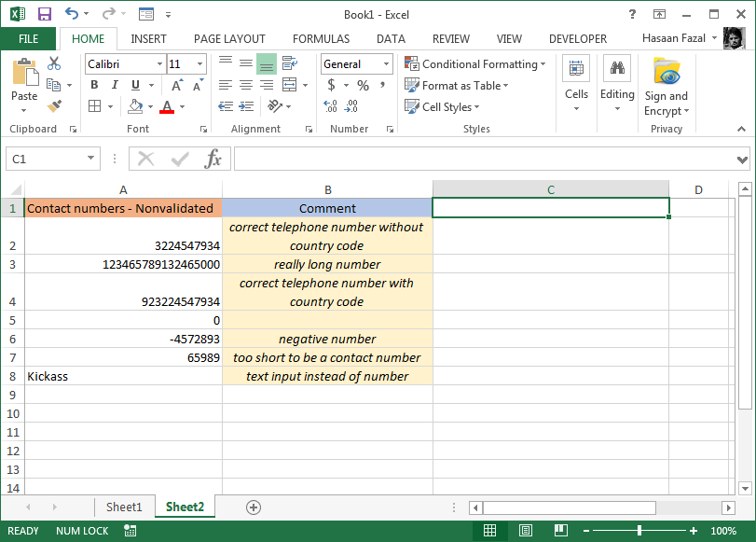Click the zoom slider in the status bar
The width and height of the screenshot is (756, 542).
(x=639, y=530)
